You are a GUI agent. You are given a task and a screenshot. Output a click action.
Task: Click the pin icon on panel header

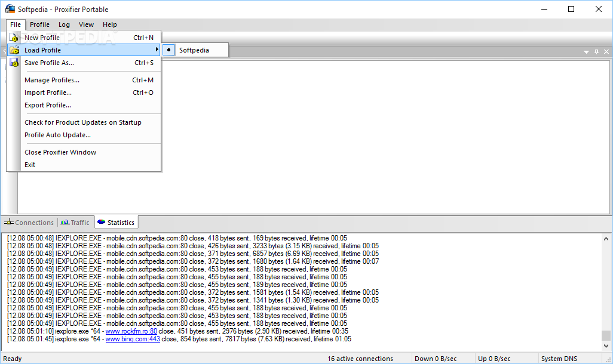click(597, 51)
